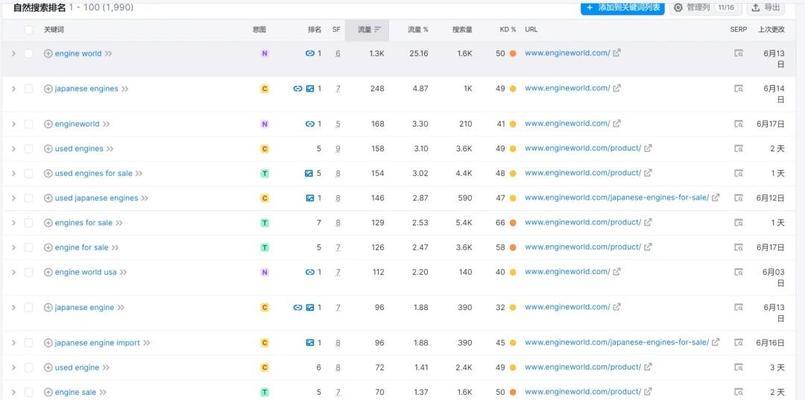Select all rows with header checkbox
Image resolution: width=805 pixels, height=400 pixels.
click(x=29, y=30)
